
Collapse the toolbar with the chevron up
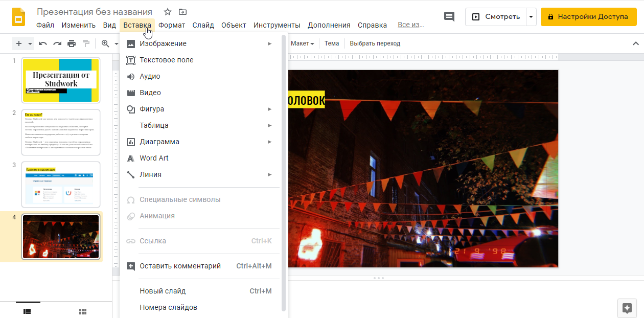click(x=635, y=43)
